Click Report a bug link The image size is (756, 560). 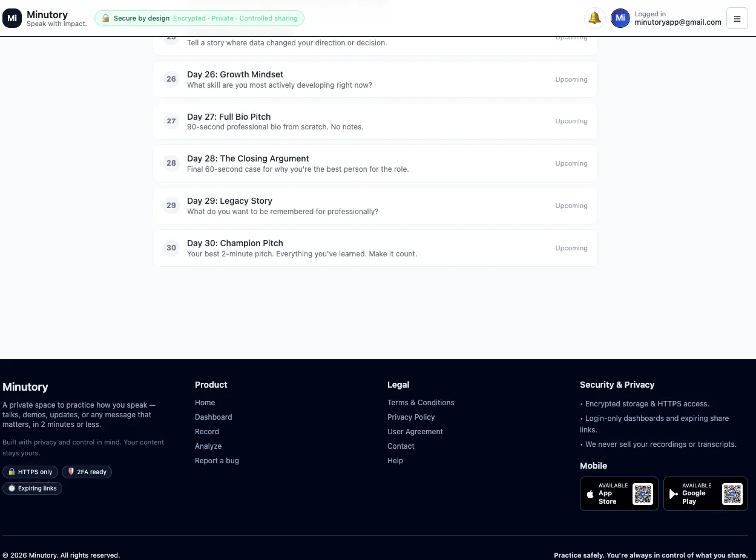pyautogui.click(x=217, y=461)
